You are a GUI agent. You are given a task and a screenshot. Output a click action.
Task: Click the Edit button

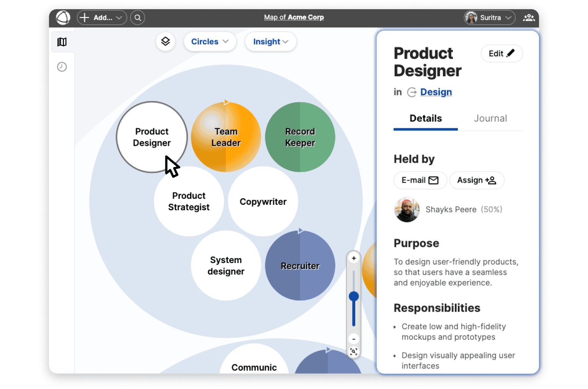[x=501, y=54]
